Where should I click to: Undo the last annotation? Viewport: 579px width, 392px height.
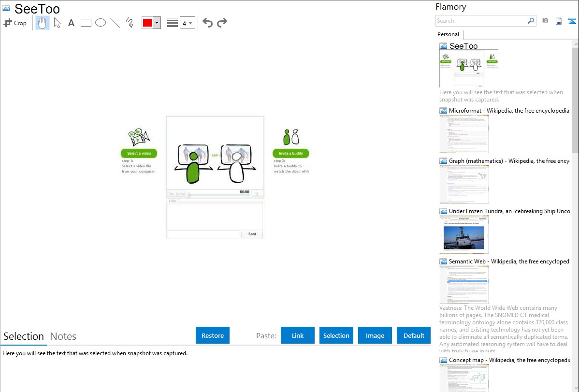(207, 23)
